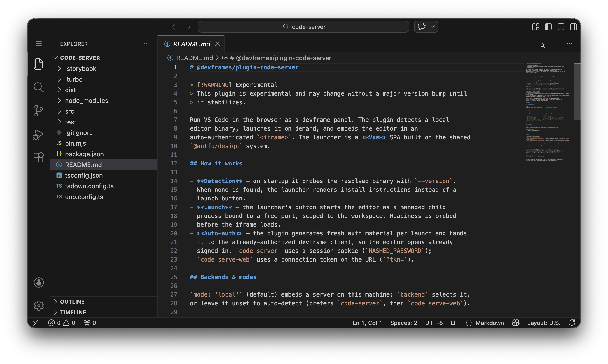The image size is (608, 364).
Task: Split the editor to the right
Action: [557, 44]
